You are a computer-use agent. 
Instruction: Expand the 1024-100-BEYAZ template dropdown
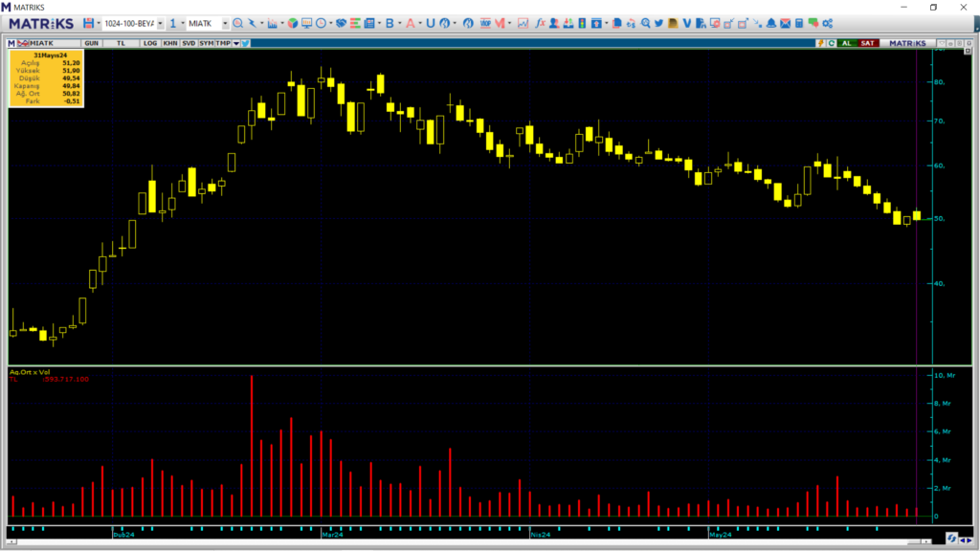pos(161,23)
